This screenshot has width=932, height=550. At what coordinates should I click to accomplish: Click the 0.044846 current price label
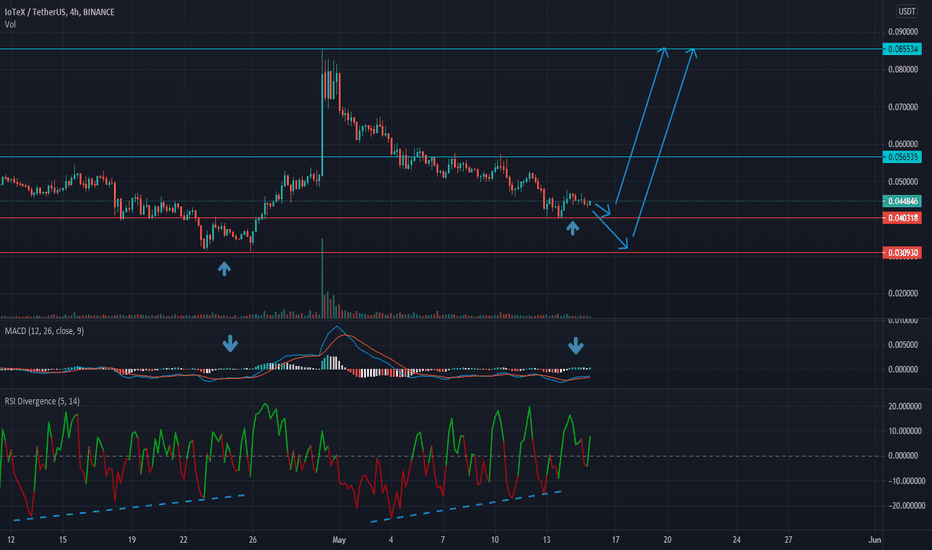(x=902, y=201)
